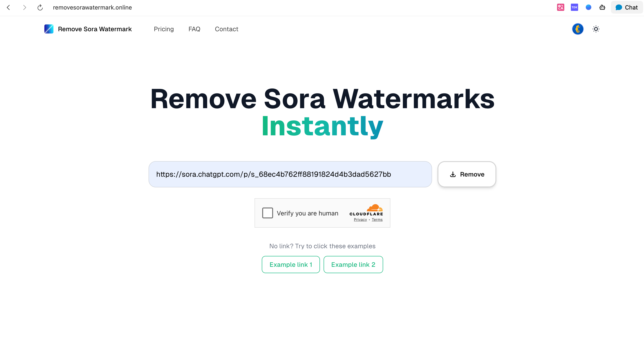
Task: Check the Verify you are human box
Action: tap(267, 213)
